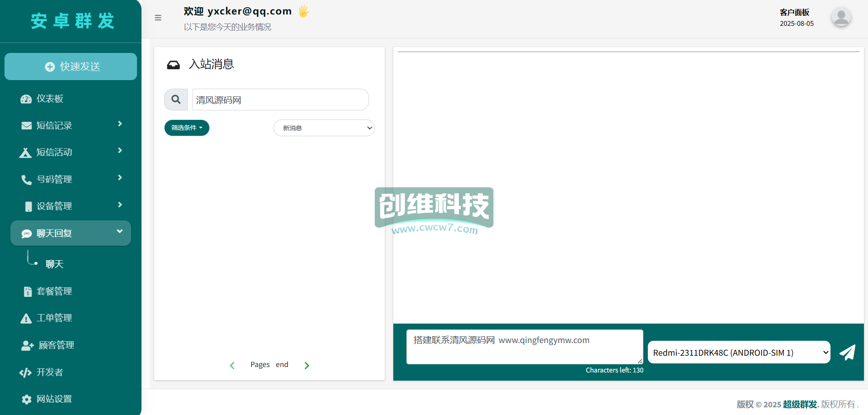This screenshot has height=415, width=868.
Task: Click the envelope icon beside 短信记录
Action: click(x=26, y=125)
